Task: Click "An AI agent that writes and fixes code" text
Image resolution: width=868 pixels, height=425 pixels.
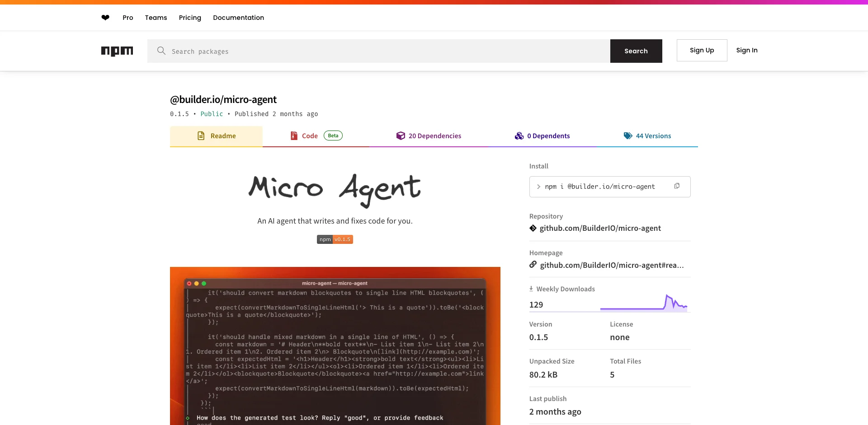Action: (x=335, y=221)
